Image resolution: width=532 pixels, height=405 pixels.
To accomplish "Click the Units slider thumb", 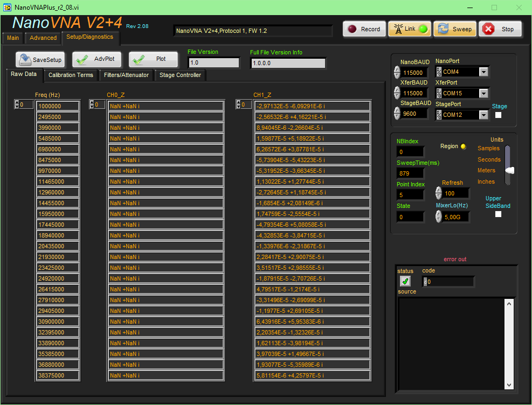I will [510, 171].
